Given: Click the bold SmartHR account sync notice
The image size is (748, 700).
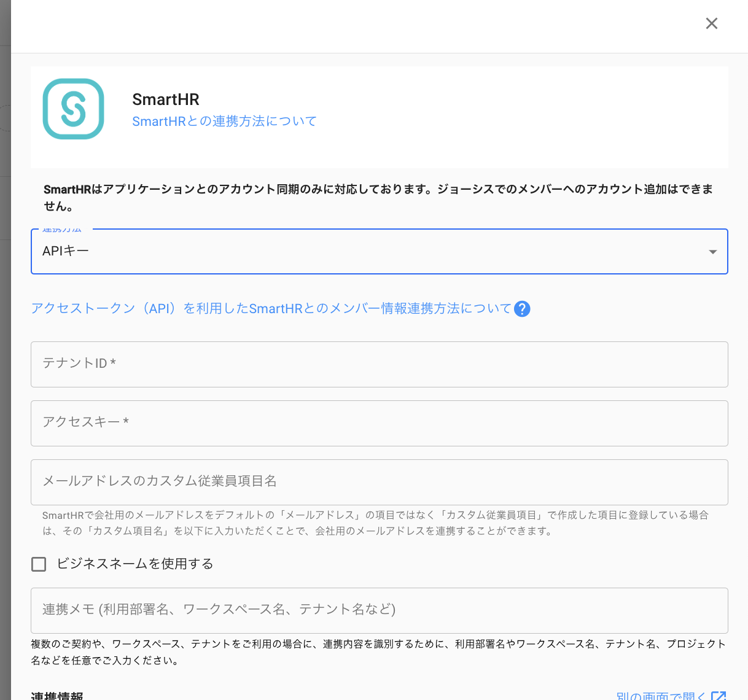Looking at the screenshot, I should (x=378, y=197).
